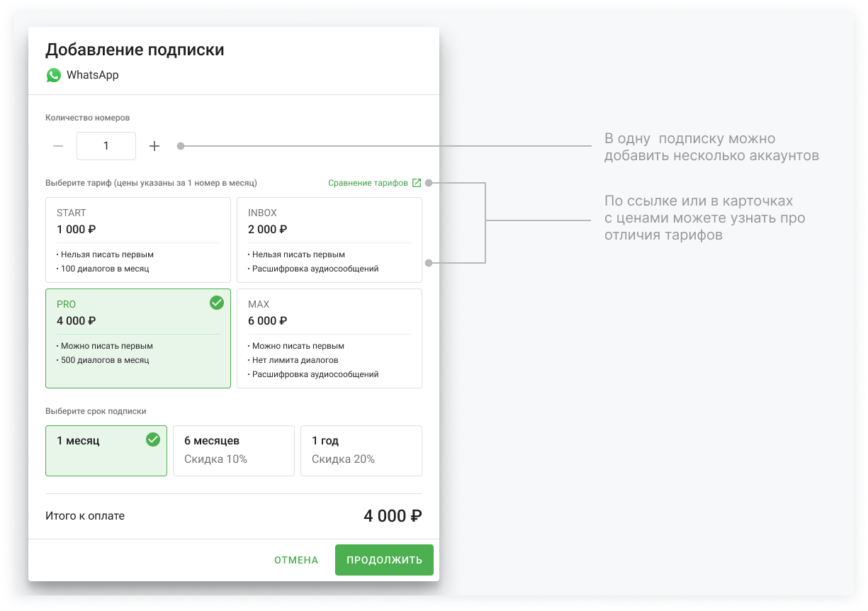Increase number count with plus icon
The width and height of the screenshot is (868, 611).
[x=154, y=146]
